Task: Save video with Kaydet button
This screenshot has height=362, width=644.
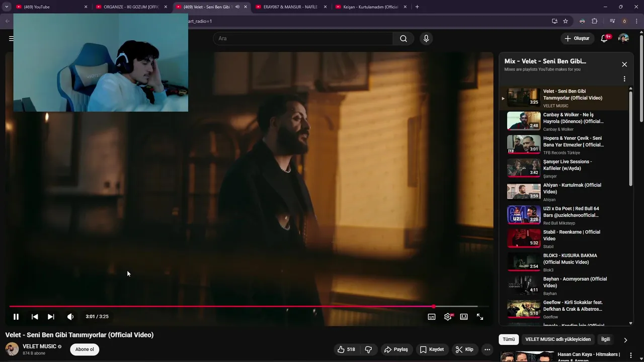Action: [432, 349]
